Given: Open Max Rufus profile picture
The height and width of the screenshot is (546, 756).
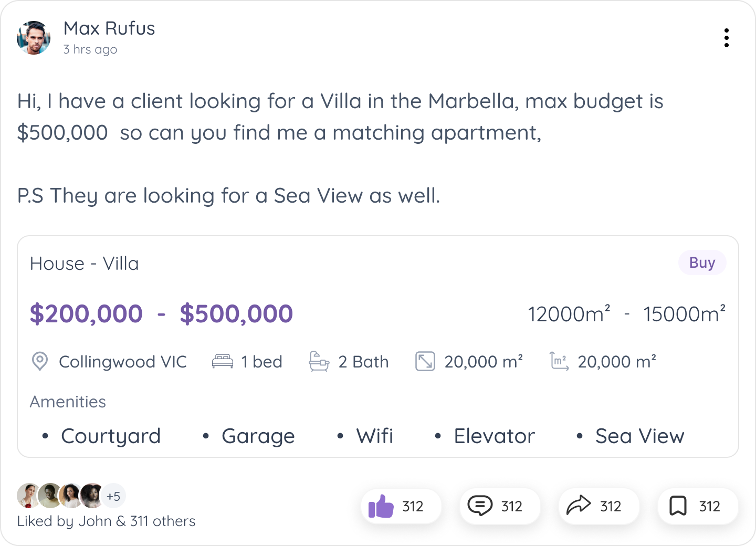Looking at the screenshot, I should (34, 38).
